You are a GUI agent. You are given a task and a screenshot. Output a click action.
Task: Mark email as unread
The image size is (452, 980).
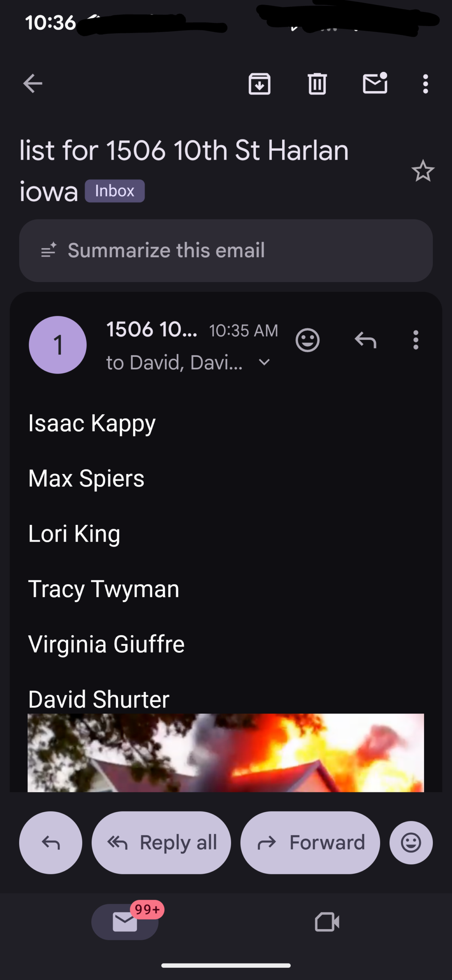[375, 83]
